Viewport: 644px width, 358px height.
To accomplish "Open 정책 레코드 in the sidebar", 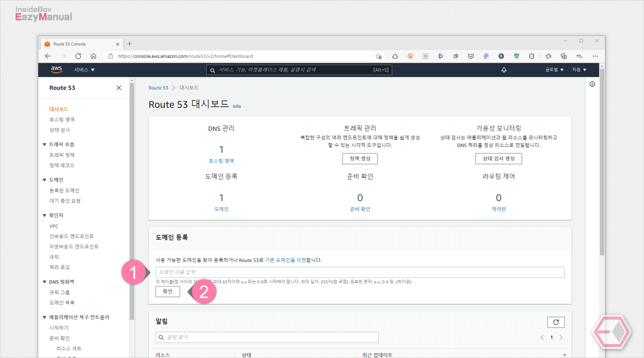I will (x=62, y=165).
